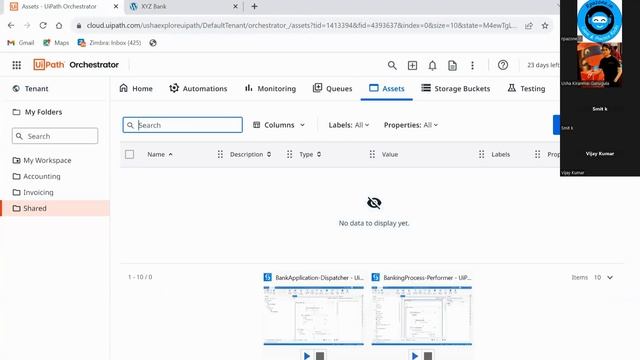
Task: Open the Testing tab
Action: [527, 89]
